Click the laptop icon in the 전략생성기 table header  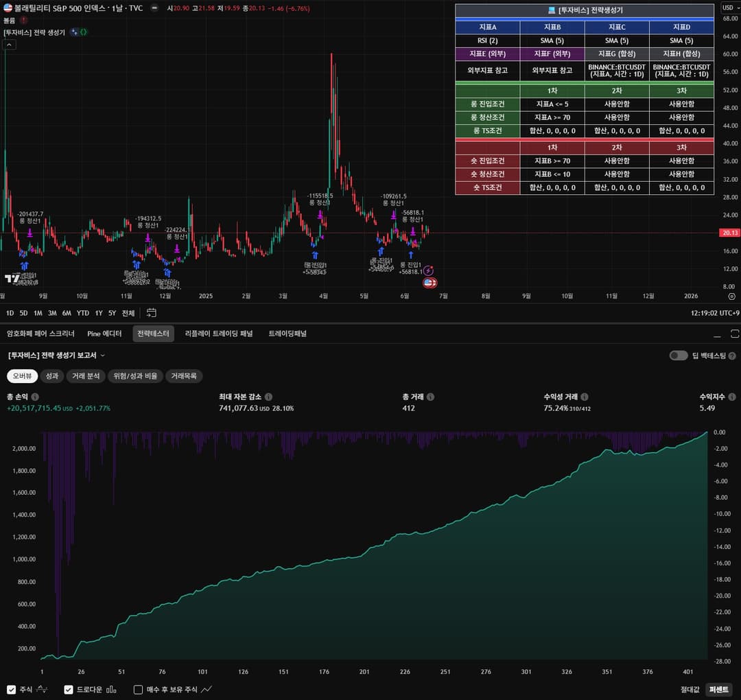click(551, 10)
